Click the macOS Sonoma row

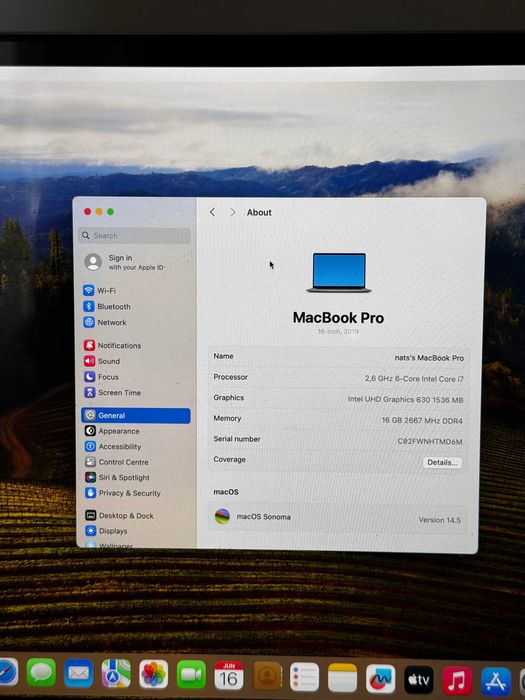click(x=338, y=518)
